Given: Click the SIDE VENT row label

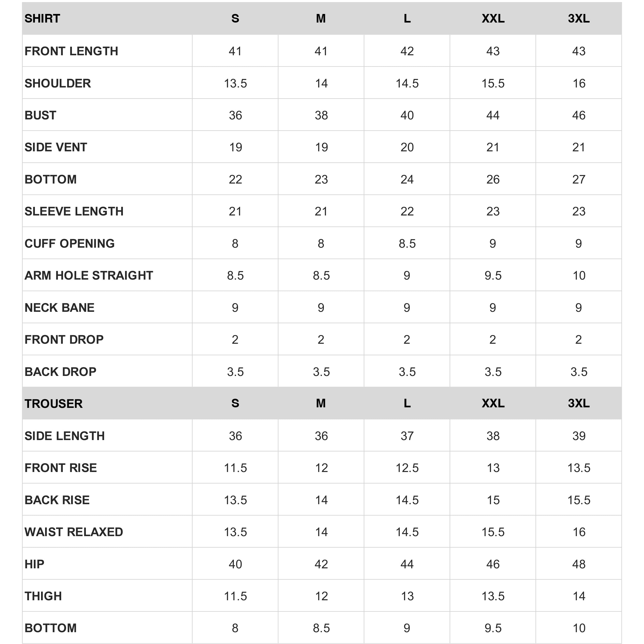Looking at the screenshot, I should pyautogui.click(x=56, y=147).
